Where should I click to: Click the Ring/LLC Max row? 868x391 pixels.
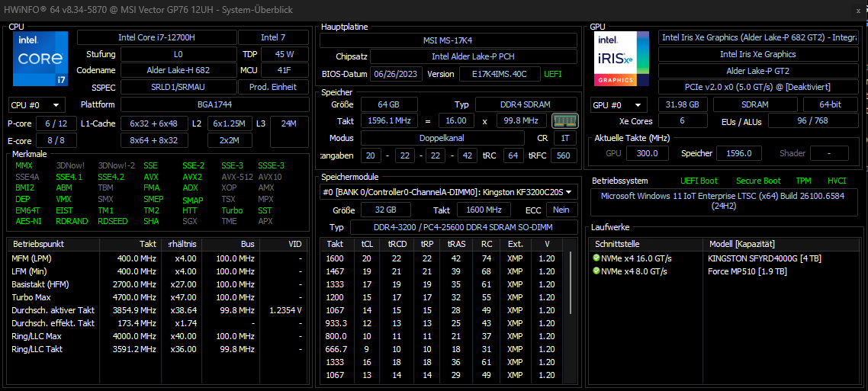pos(157,335)
